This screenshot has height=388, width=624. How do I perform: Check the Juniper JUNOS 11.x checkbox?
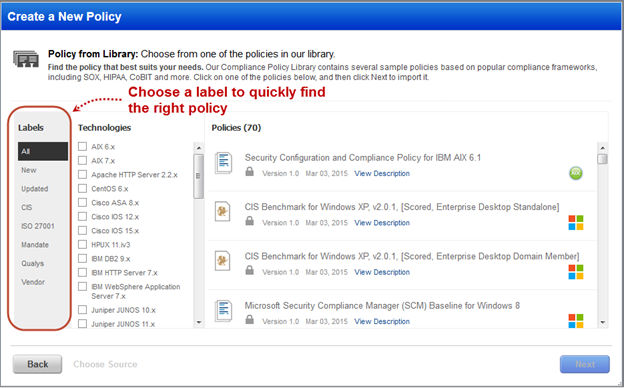(x=82, y=324)
